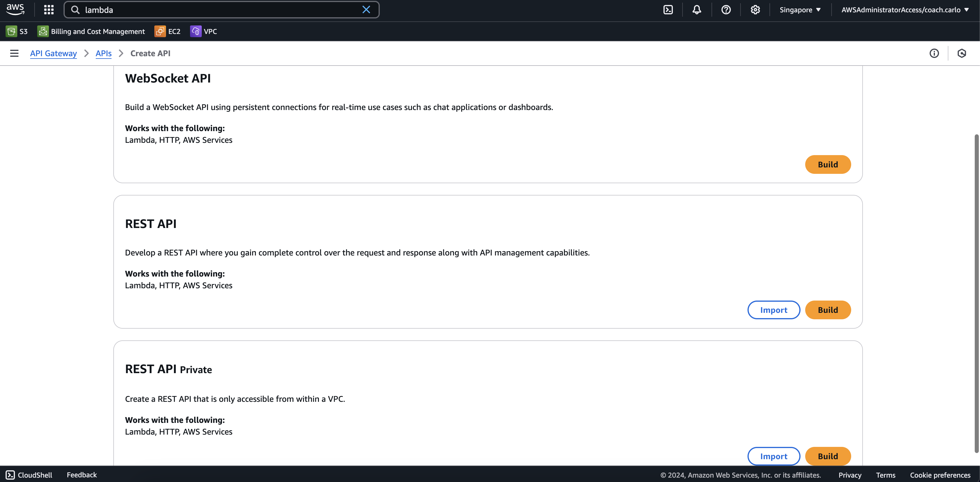
Task: Open the help question mark menu
Action: pyautogui.click(x=726, y=9)
